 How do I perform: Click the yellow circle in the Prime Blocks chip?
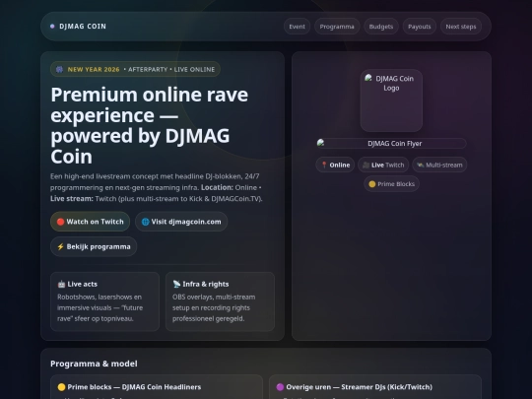(372, 184)
